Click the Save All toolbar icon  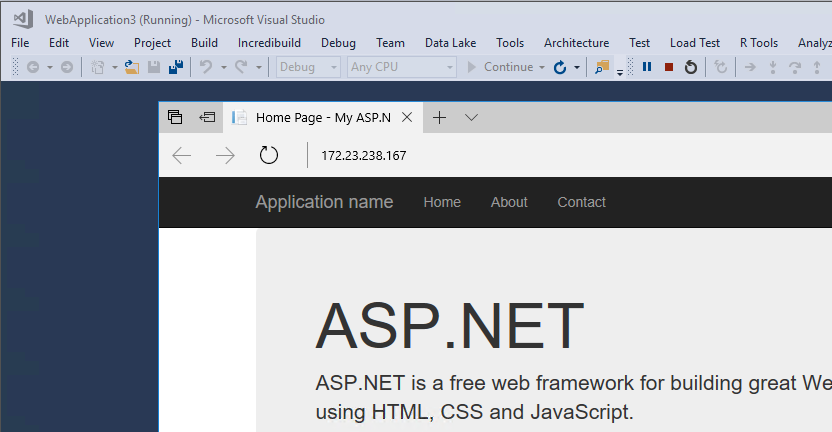176,67
